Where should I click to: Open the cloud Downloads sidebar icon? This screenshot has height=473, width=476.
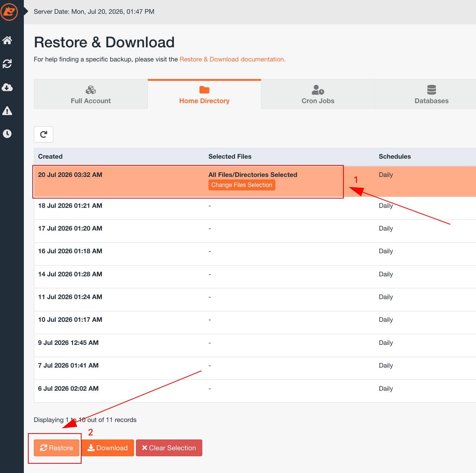coord(7,87)
